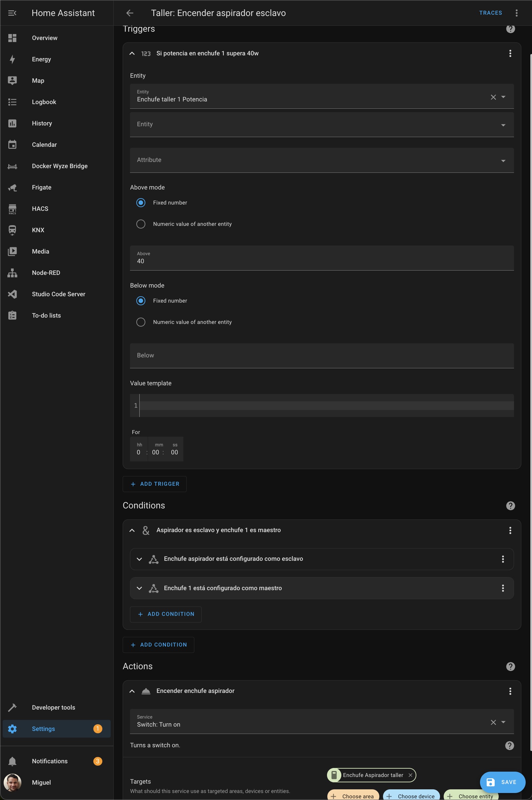532x800 pixels.
Task: Open service help icon next to 'Turns a switch on'
Action: tap(509, 745)
